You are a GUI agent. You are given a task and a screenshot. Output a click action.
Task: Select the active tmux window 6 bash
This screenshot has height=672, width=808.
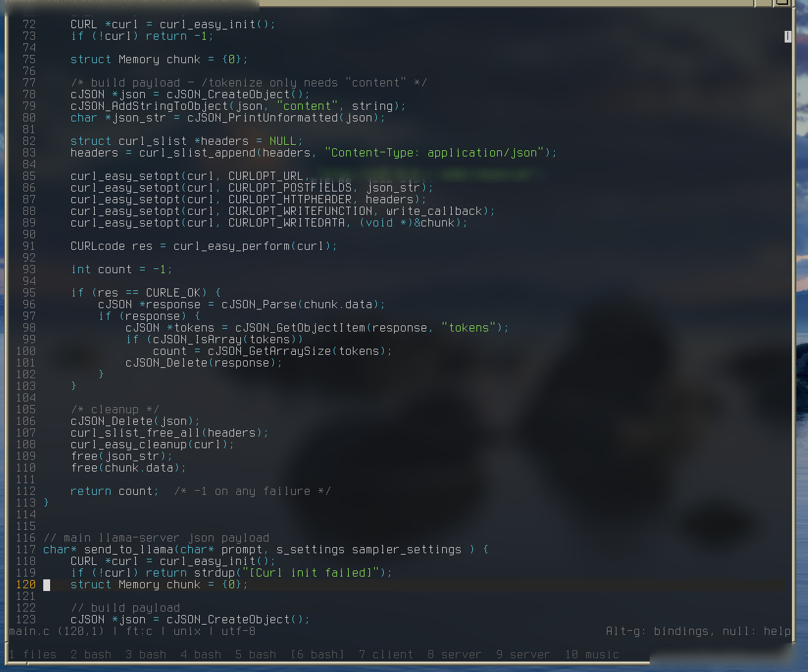[317, 654]
